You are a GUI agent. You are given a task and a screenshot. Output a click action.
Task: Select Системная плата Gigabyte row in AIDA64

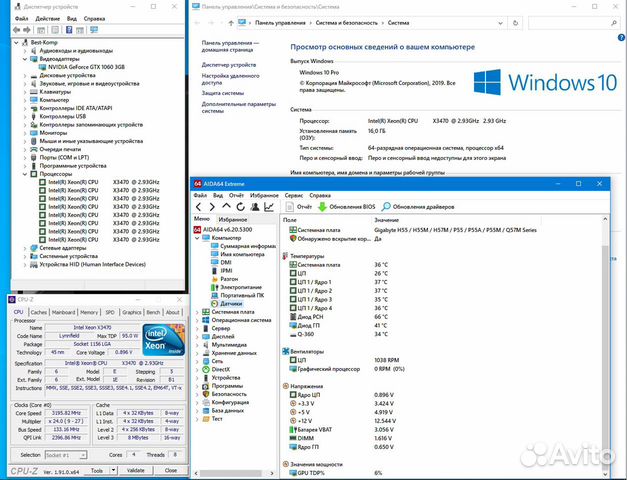point(413,230)
